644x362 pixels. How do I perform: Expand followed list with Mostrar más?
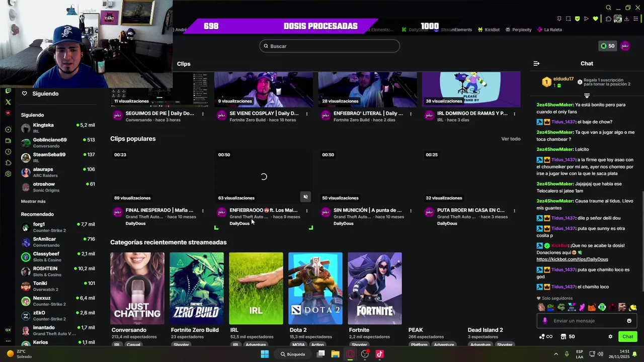33,201
